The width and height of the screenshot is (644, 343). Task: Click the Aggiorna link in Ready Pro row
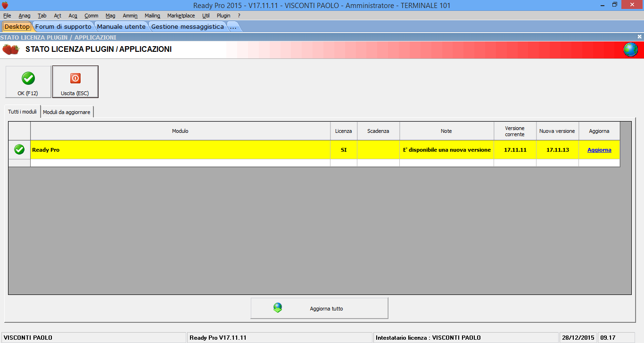tap(599, 150)
